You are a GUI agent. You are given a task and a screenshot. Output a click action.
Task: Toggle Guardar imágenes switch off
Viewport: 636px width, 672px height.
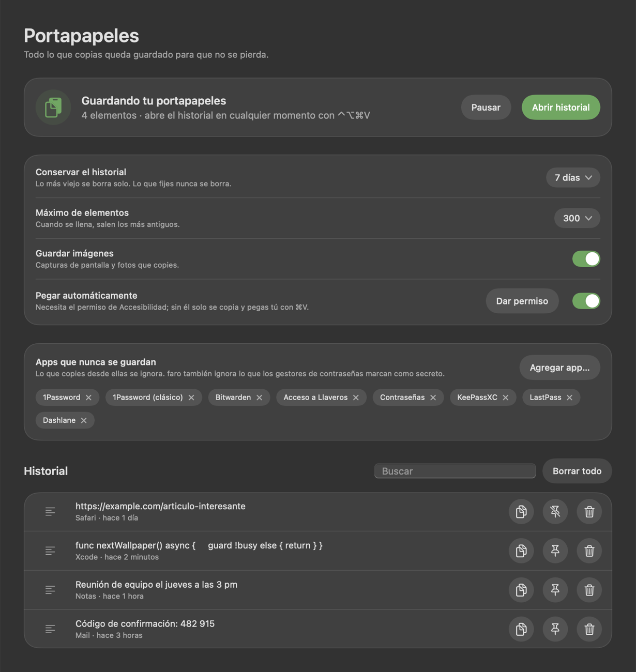[x=586, y=259]
